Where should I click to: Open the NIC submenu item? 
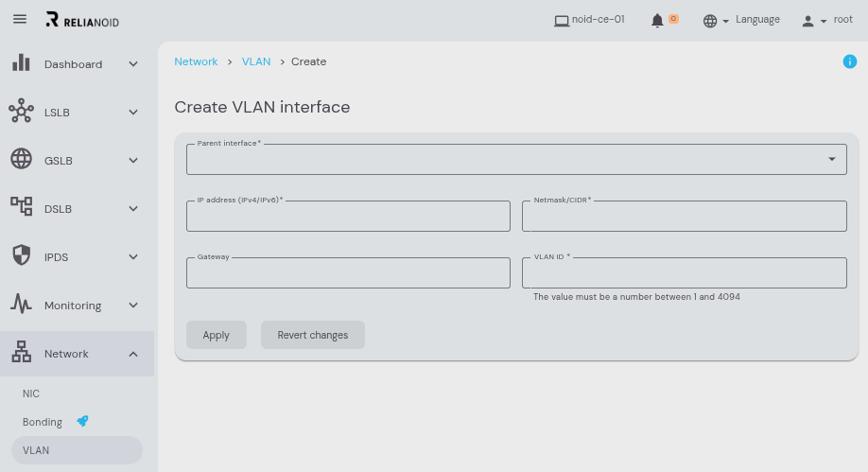[31, 393]
